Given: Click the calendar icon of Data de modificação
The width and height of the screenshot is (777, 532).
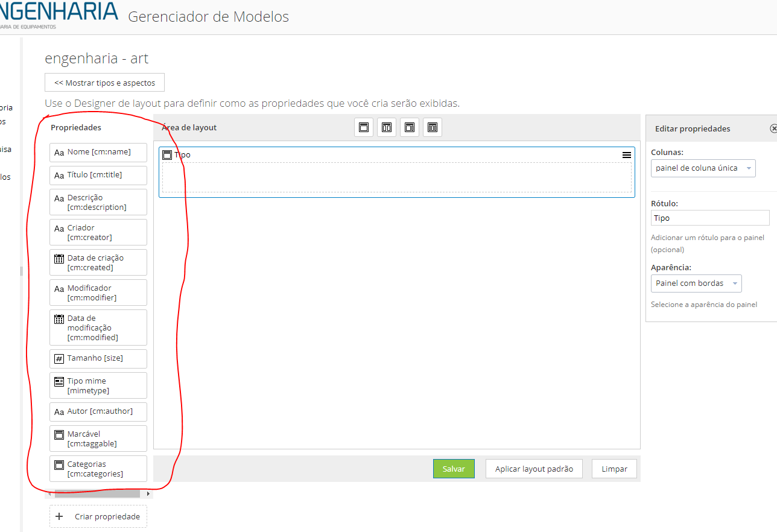Looking at the screenshot, I should pyautogui.click(x=59, y=319).
